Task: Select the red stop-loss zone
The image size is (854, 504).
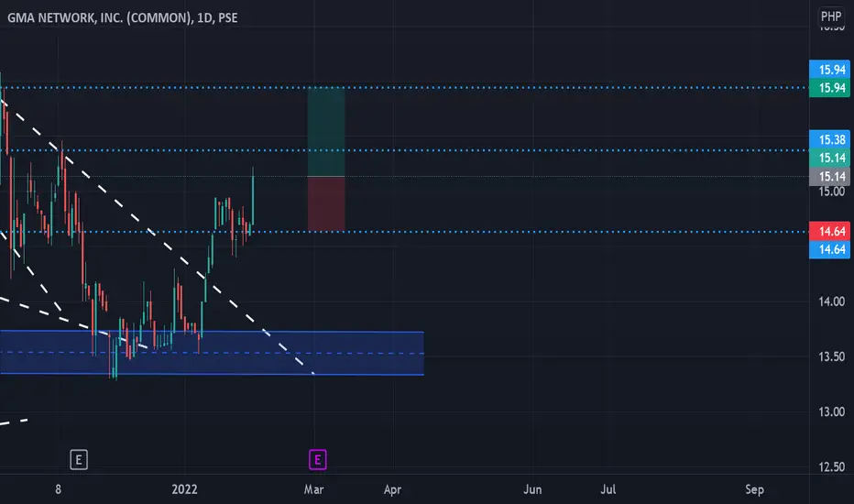Action: click(x=326, y=203)
